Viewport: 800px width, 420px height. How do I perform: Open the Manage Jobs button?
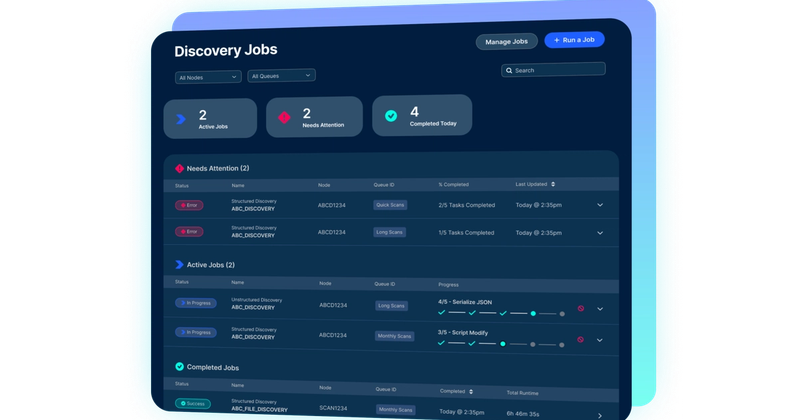point(506,42)
